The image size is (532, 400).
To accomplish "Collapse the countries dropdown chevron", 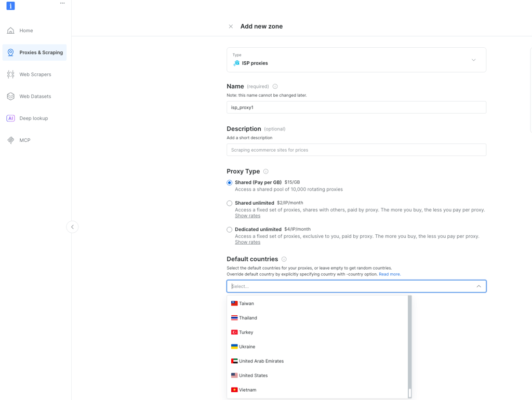I will (x=478, y=286).
